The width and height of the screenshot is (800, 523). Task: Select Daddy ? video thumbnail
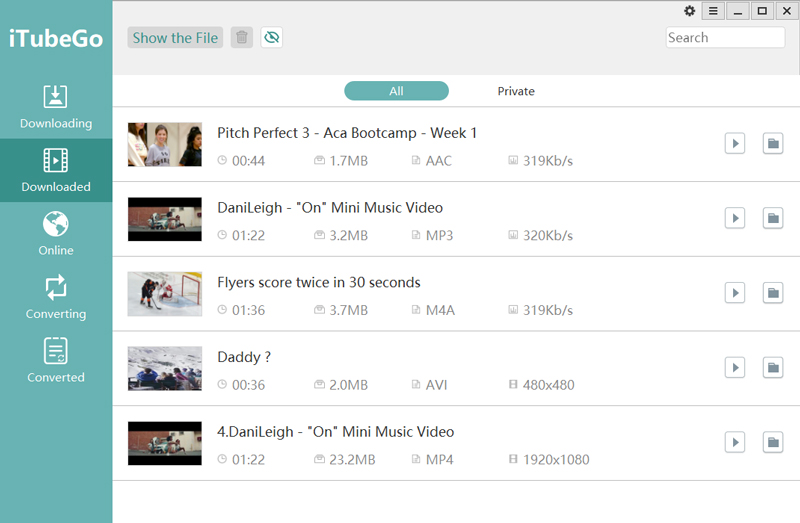(x=165, y=368)
